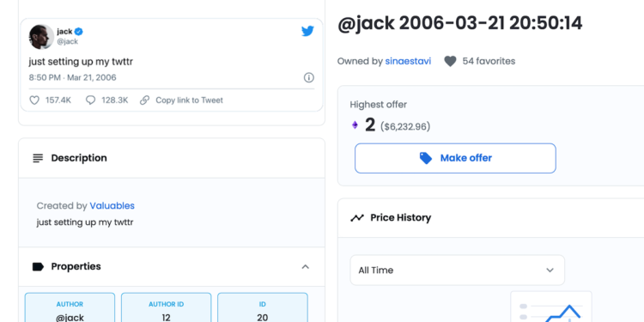Viewport: 644px width, 322px height.
Task: Click the Description lines icon
Action: (38, 158)
